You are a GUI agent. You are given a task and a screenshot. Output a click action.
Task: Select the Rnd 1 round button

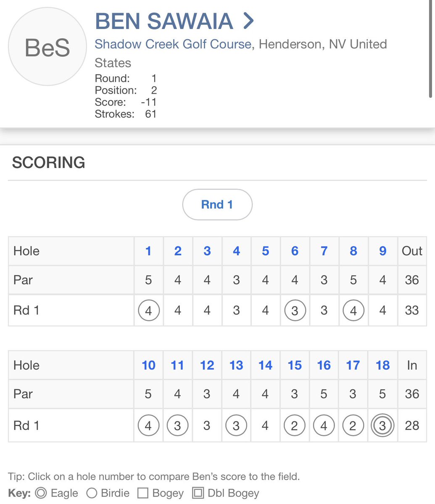[217, 205]
